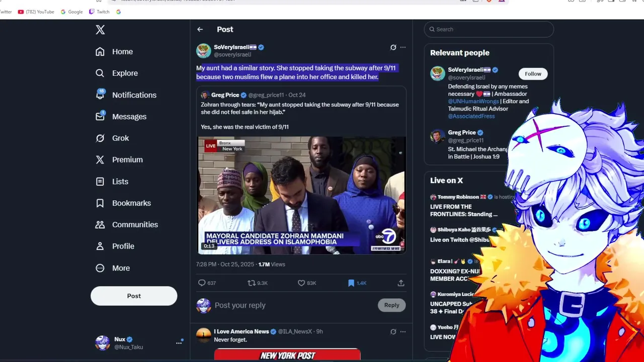This screenshot has width=644, height=362.
Task: Click the 7:28 PM Oct 25 timestamp
Action: (225, 264)
